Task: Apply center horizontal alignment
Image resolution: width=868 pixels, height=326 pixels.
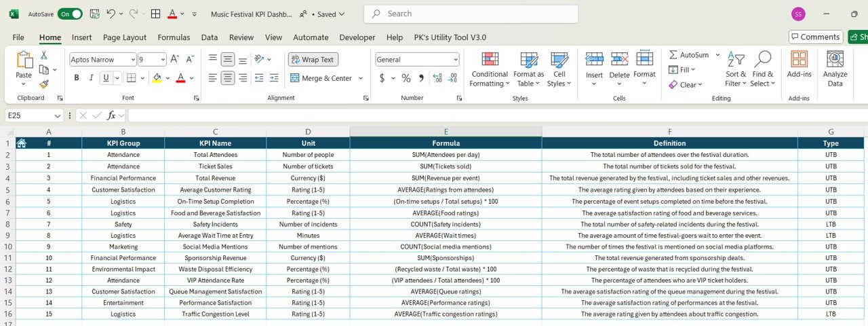Action: click(x=228, y=78)
